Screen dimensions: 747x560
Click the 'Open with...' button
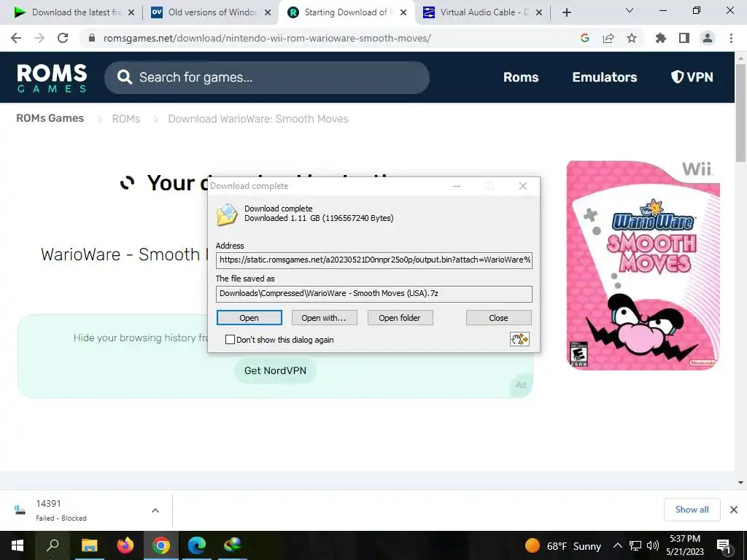click(x=324, y=318)
